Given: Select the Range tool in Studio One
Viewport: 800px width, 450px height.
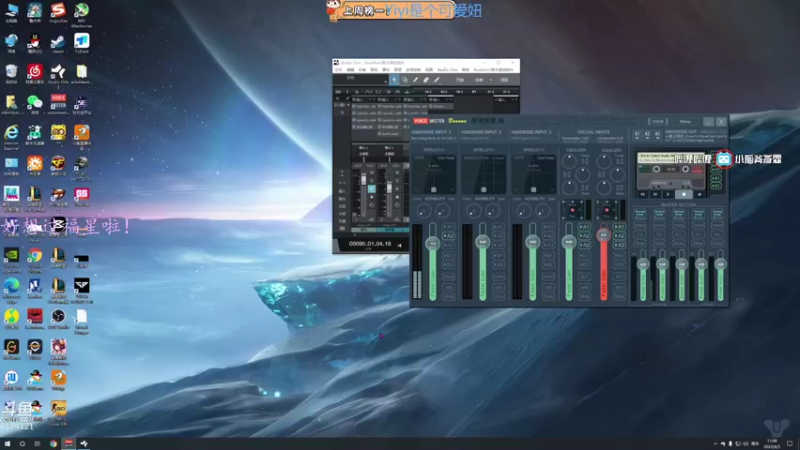Looking at the screenshot, I should pyautogui.click(x=405, y=80).
